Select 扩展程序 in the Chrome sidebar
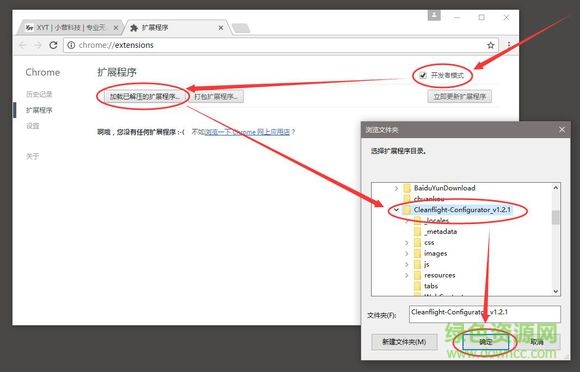This screenshot has width=580, height=372. pyautogui.click(x=39, y=110)
